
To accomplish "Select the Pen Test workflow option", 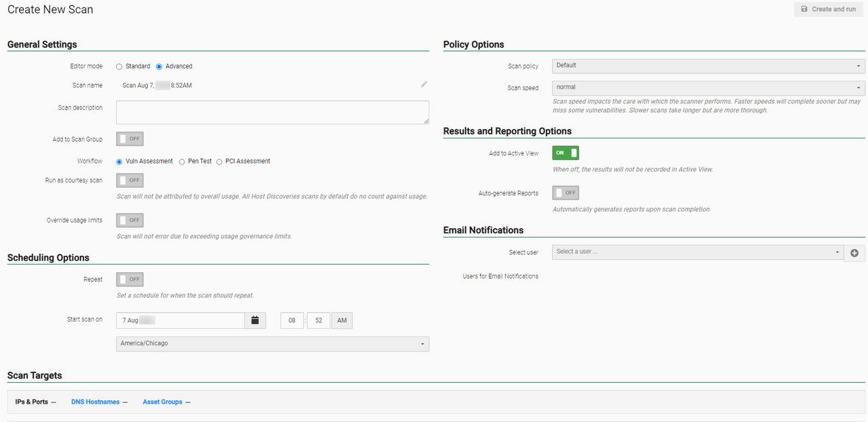I will tap(182, 161).
